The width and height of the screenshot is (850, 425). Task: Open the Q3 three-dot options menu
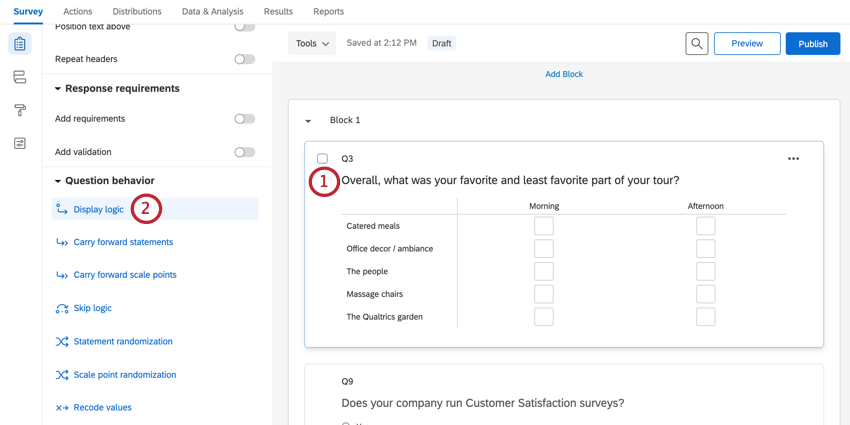tap(793, 159)
